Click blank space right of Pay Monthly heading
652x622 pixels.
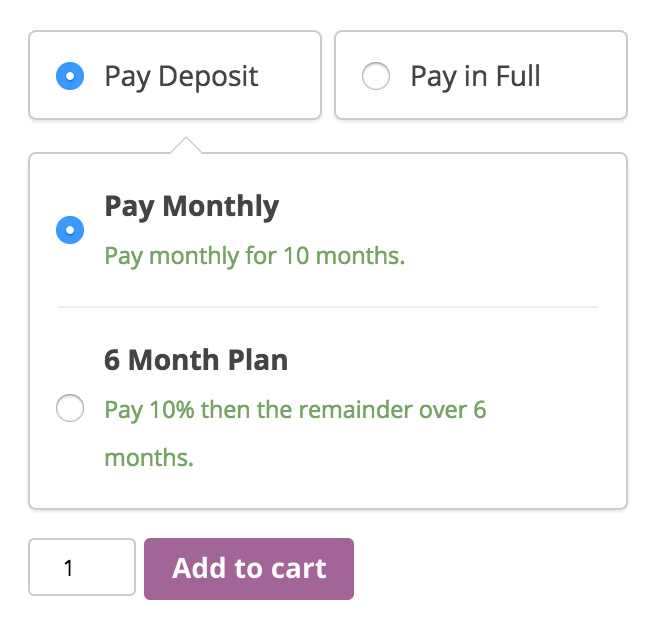coord(450,206)
